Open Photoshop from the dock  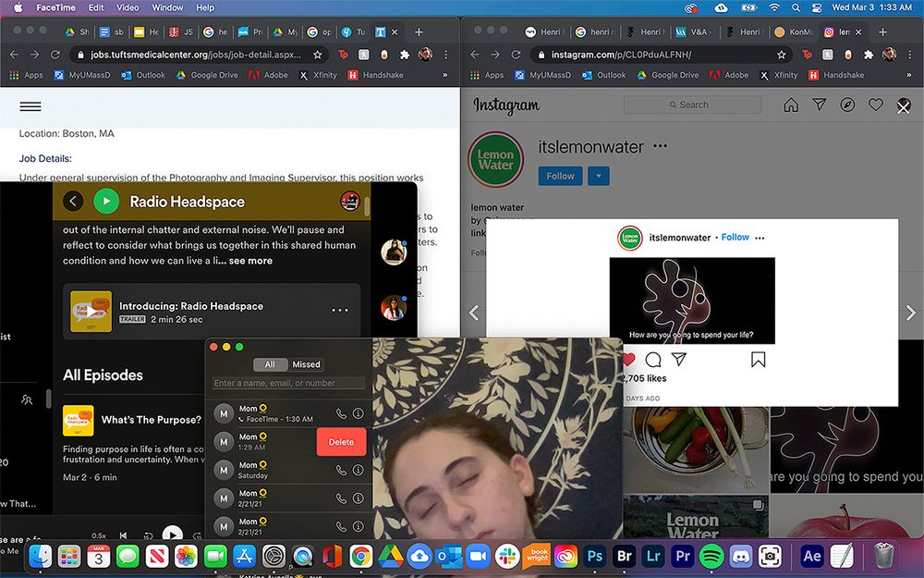(595, 556)
